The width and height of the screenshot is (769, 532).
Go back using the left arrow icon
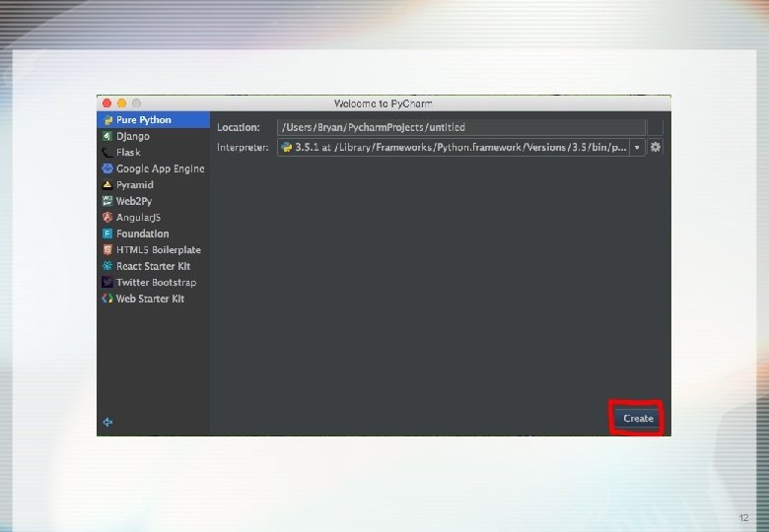(x=107, y=422)
